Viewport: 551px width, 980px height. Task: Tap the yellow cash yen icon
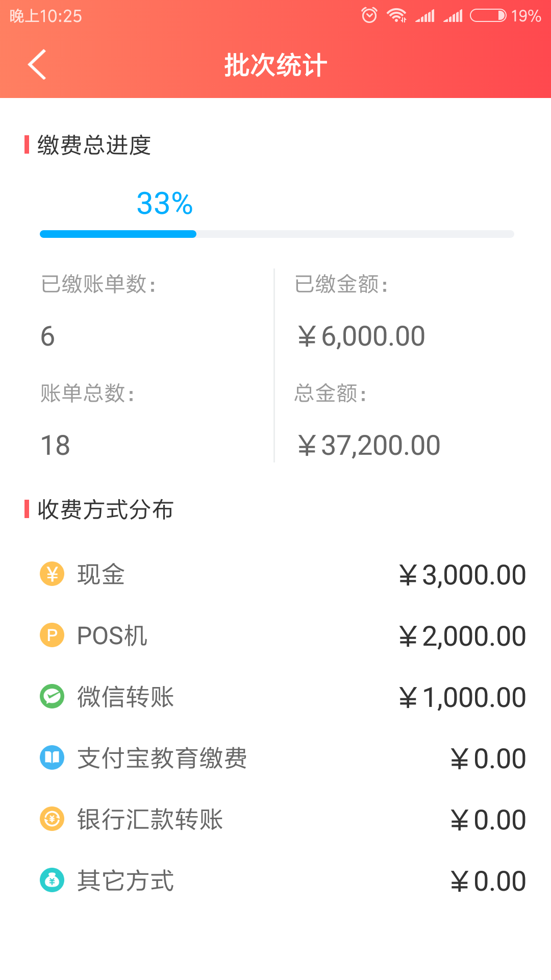tap(52, 574)
